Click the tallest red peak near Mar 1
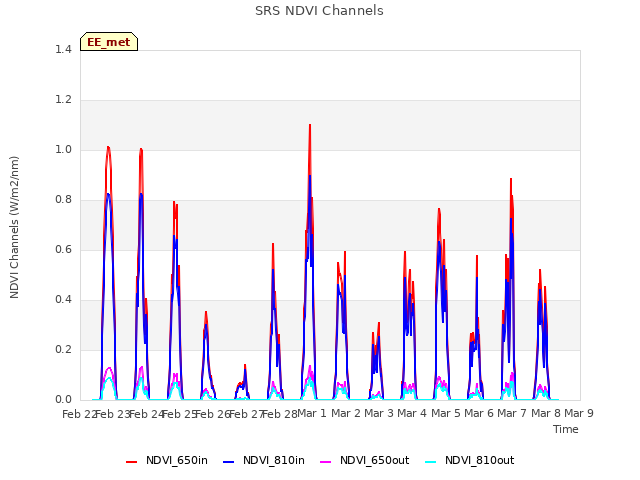 click(x=310, y=125)
